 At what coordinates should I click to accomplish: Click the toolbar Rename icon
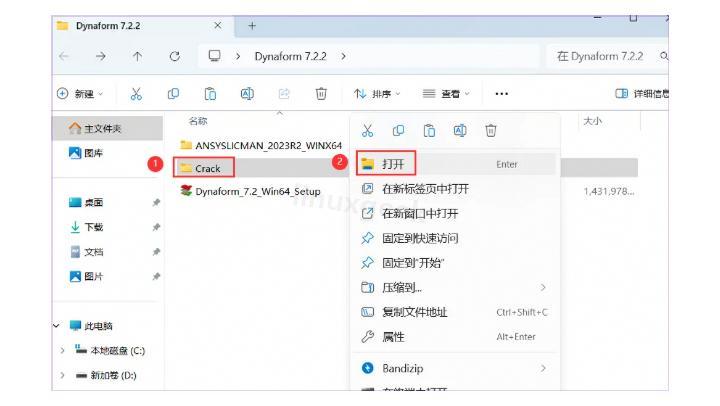point(247,94)
